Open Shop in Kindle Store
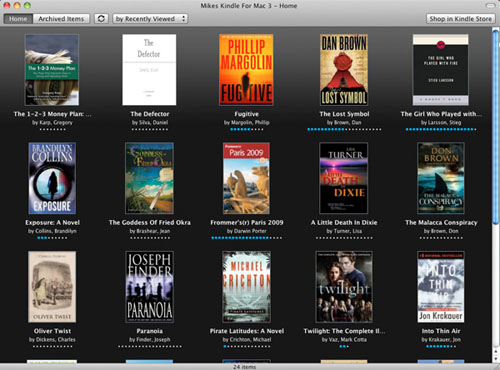The height and width of the screenshot is (370, 500). pyautogui.click(x=460, y=19)
